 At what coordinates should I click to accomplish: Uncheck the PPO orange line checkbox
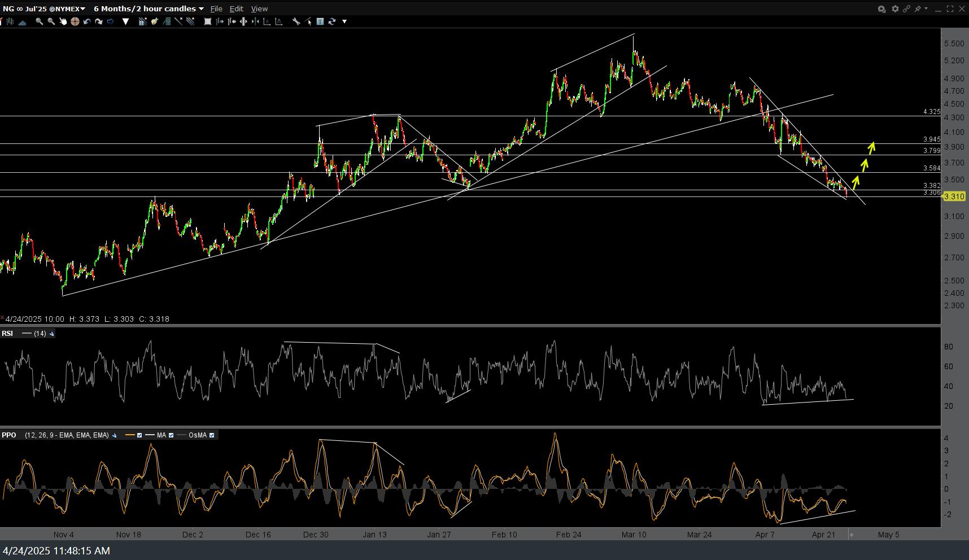139,435
